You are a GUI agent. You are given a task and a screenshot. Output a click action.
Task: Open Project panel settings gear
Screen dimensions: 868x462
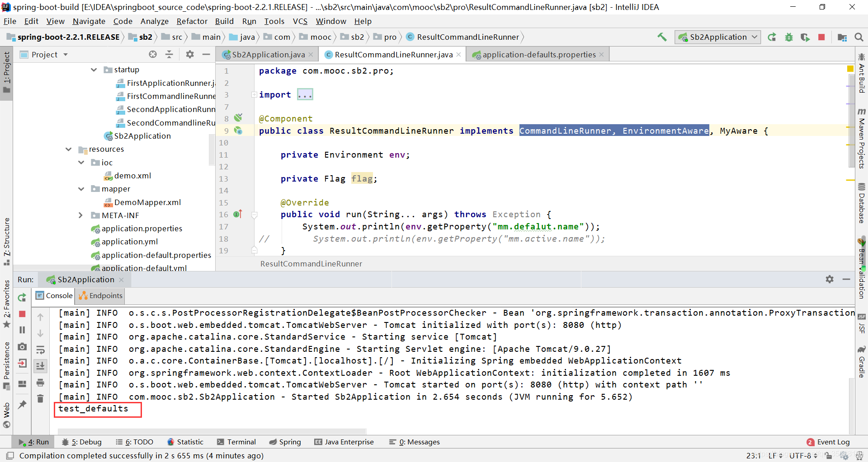190,54
